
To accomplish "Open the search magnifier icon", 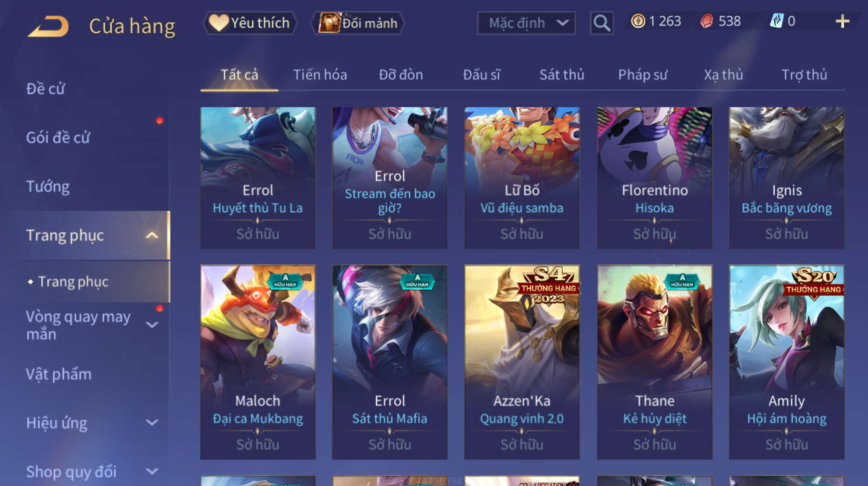I will (601, 23).
